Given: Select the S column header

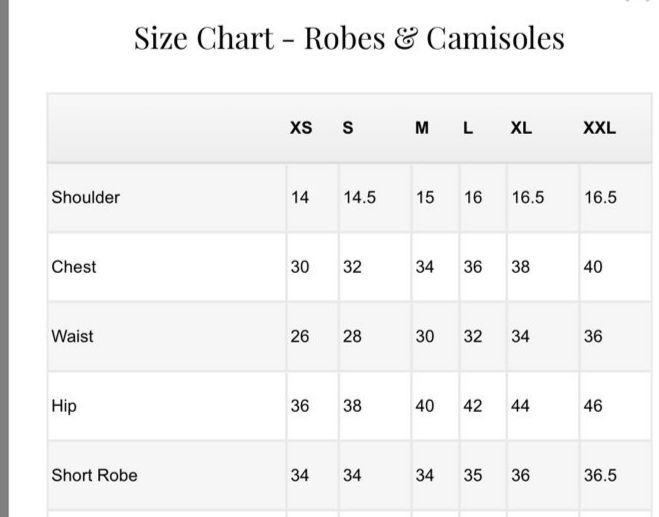Looking at the screenshot, I should coord(348,128).
